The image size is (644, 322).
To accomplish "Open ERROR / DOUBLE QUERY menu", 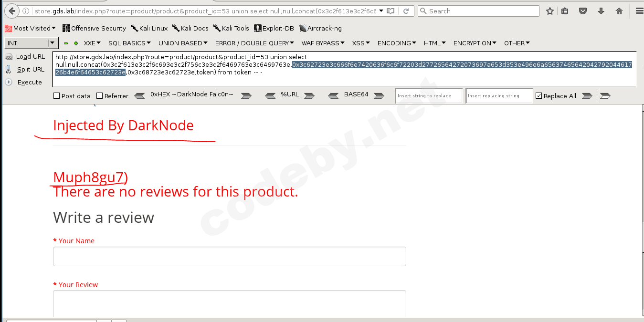I will tap(254, 43).
